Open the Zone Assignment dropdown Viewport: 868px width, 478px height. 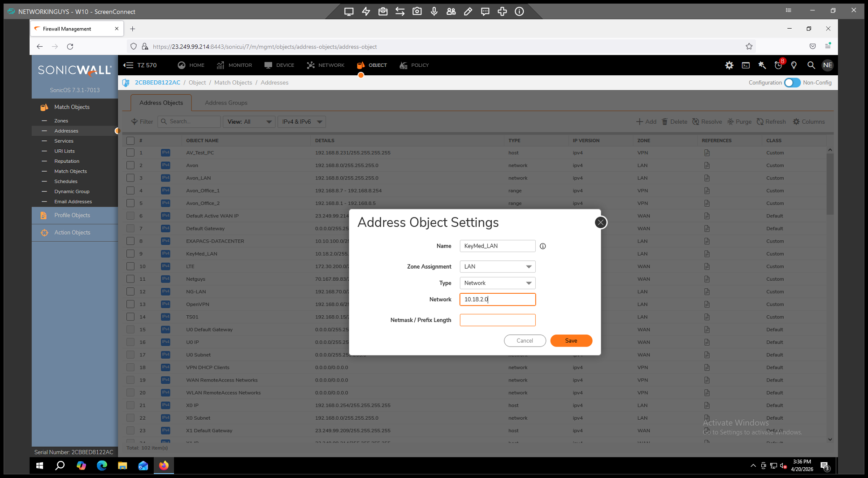coord(497,267)
